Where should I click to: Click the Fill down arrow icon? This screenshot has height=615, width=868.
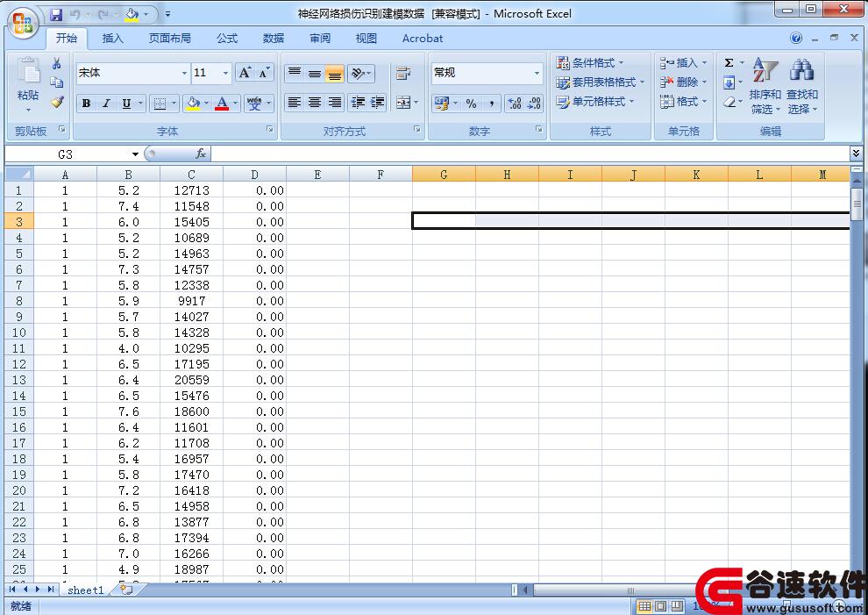tap(729, 82)
